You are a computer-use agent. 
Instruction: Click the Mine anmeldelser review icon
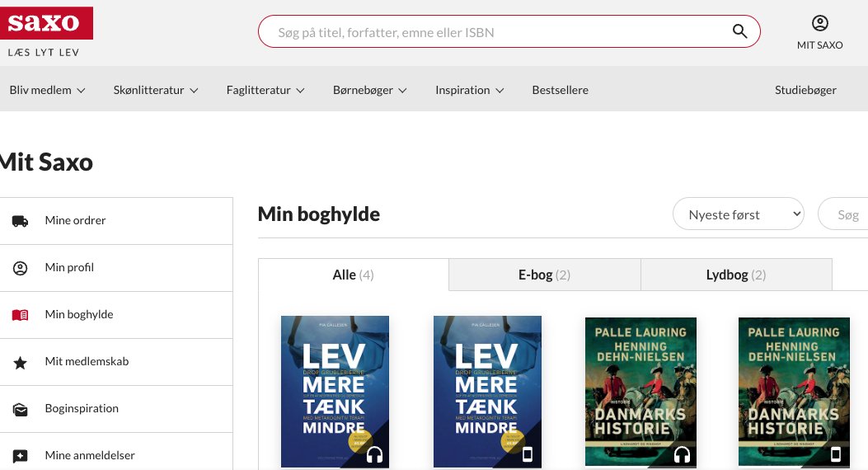tap(20, 456)
